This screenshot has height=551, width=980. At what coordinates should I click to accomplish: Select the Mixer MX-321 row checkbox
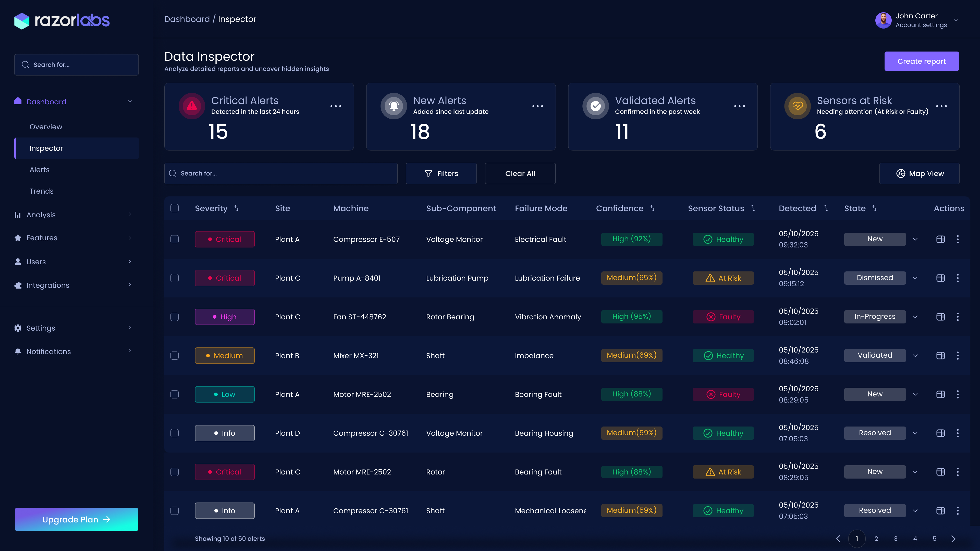pos(175,356)
